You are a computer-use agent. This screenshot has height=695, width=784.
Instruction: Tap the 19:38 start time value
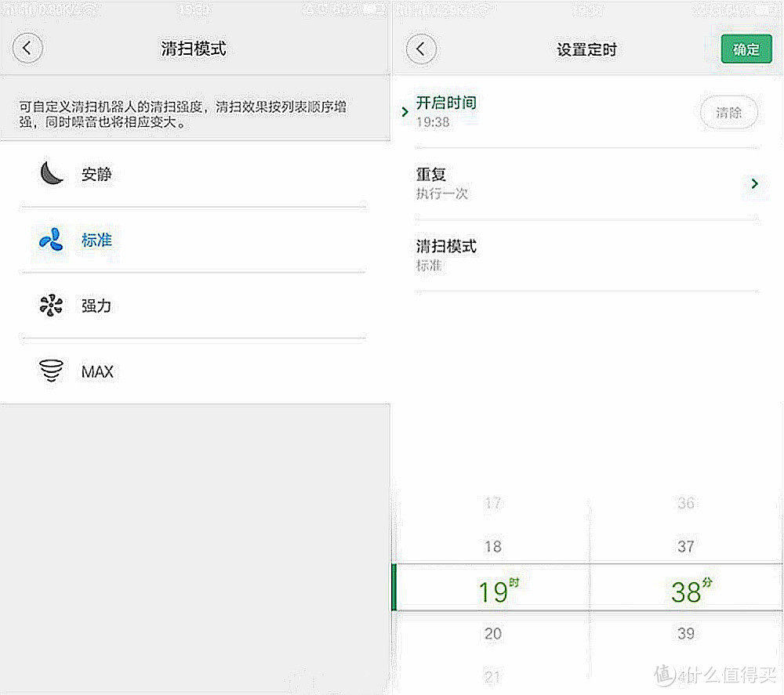pos(433,122)
